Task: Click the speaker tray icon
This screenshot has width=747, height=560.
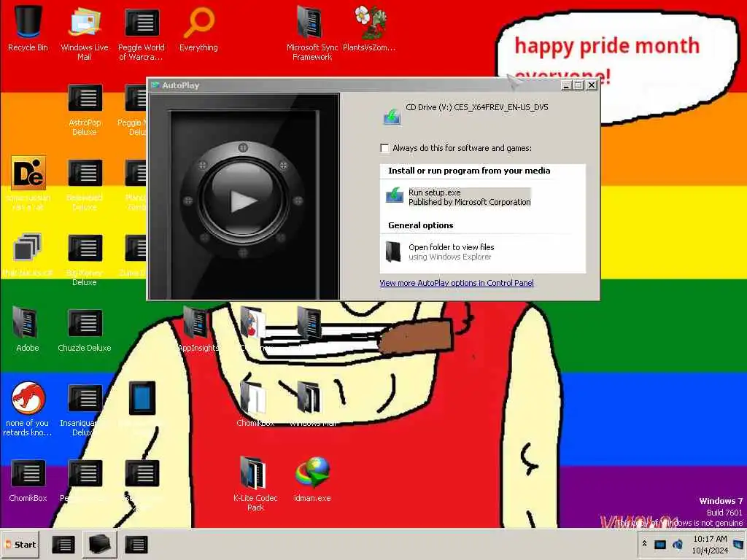Action: [x=678, y=544]
